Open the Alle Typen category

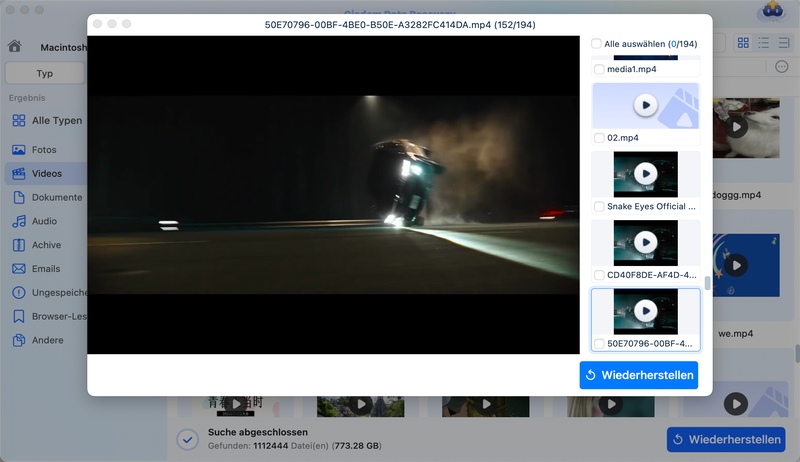47,120
